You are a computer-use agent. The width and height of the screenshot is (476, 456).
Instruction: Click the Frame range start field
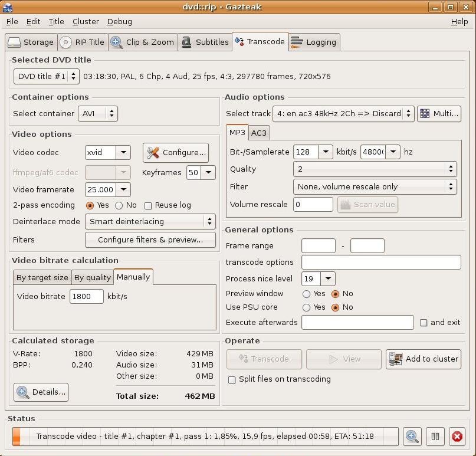coord(319,245)
